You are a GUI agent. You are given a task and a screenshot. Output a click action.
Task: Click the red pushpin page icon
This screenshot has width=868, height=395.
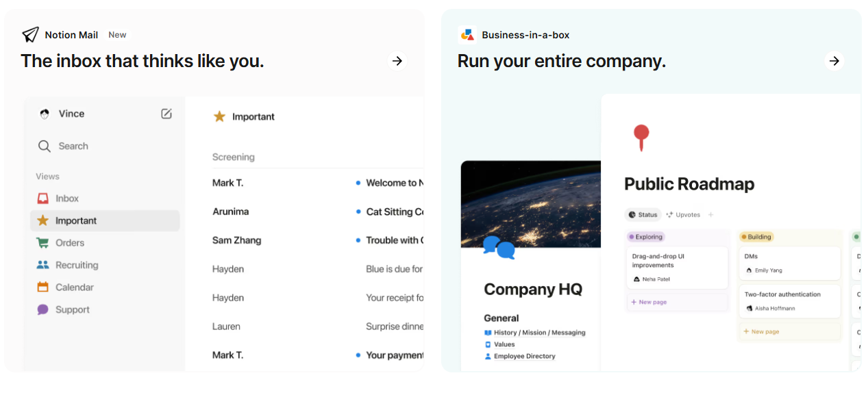click(x=641, y=137)
